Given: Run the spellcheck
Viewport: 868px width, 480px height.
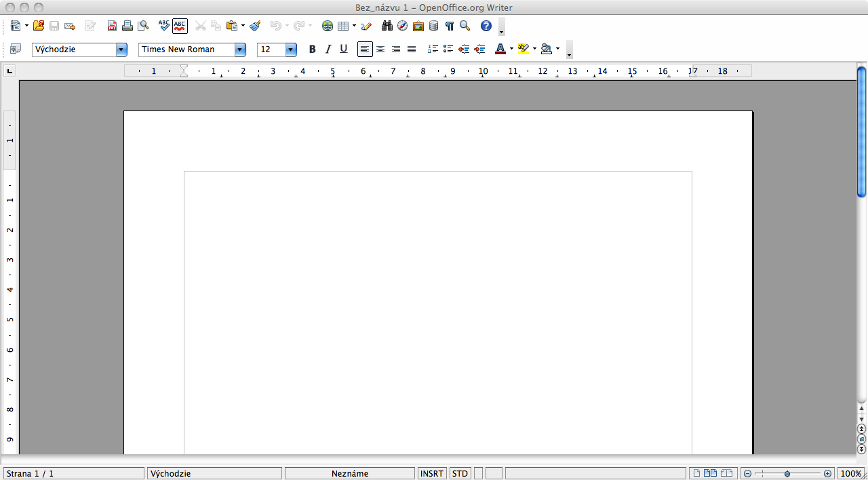Looking at the screenshot, I should click(x=163, y=26).
